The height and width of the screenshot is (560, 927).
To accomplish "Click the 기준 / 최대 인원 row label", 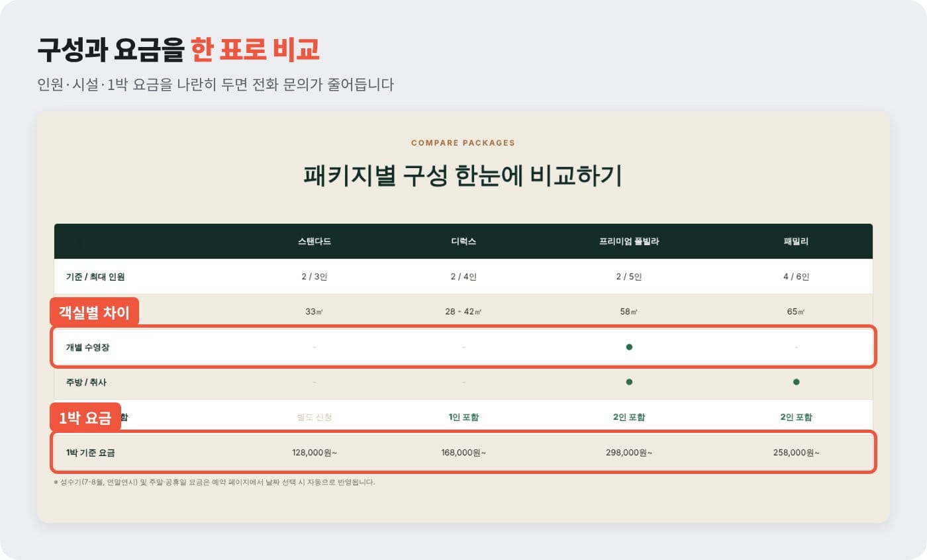I will pyautogui.click(x=95, y=277).
